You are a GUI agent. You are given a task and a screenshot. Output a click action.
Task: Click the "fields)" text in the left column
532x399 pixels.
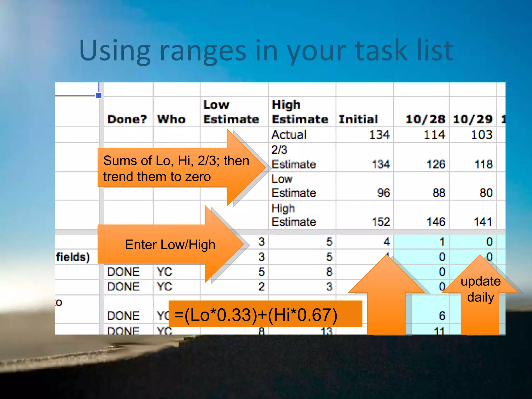click(x=73, y=257)
